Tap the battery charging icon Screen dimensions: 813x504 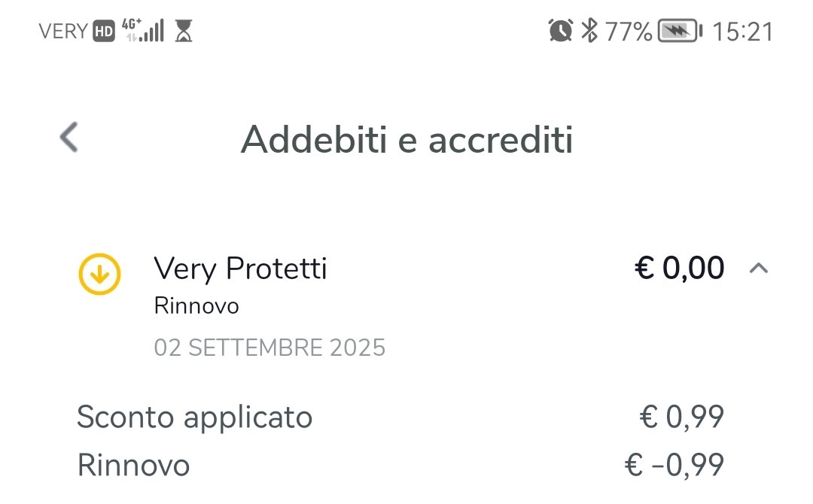pos(680,31)
